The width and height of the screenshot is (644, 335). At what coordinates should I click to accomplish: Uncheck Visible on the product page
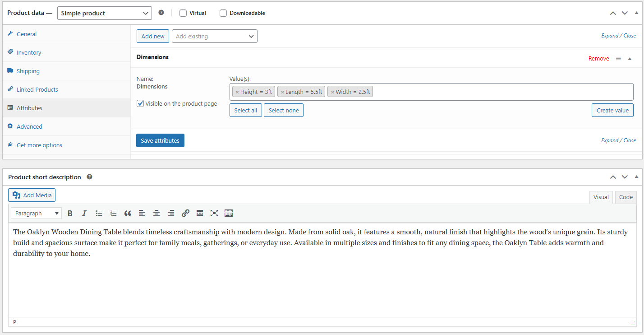[140, 104]
